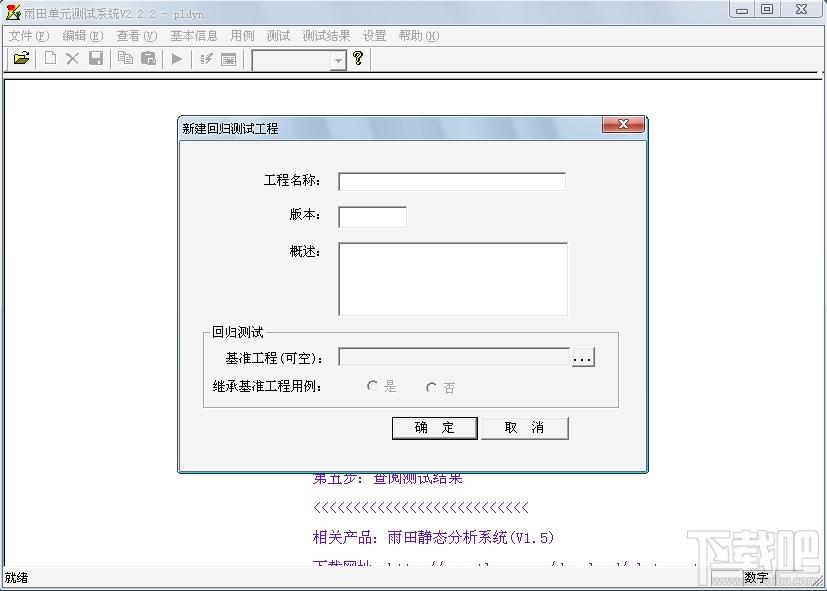This screenshot has width=827, height=591.
Task: Open the 测试 menu
Action: [278, 36]
